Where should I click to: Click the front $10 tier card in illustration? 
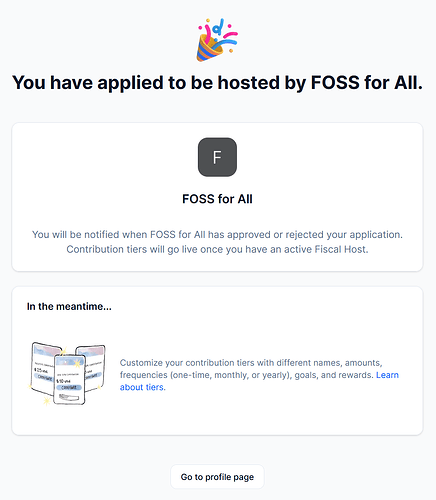[70, 379]
